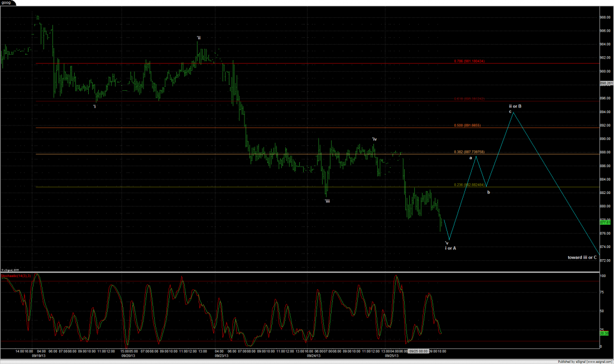614x364 pixels.
Task: Select the goog chart tab
Action: pyautogui.click(x=8, y=3)
